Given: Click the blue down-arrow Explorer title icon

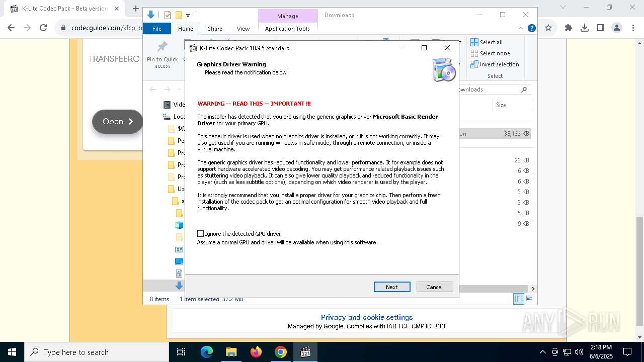Looking at the screenshot, I should [x=151, y=15].
